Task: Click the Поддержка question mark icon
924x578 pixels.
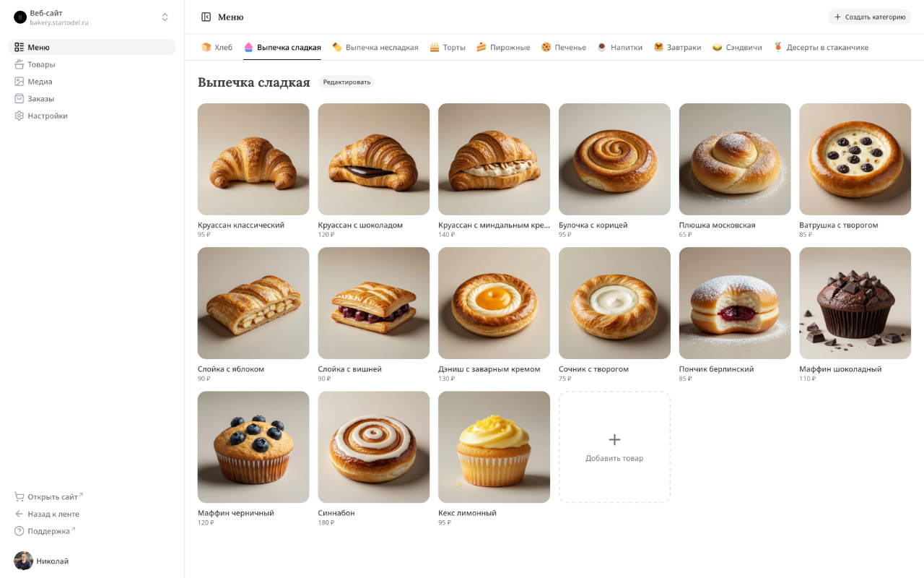Action: (19, 531)
